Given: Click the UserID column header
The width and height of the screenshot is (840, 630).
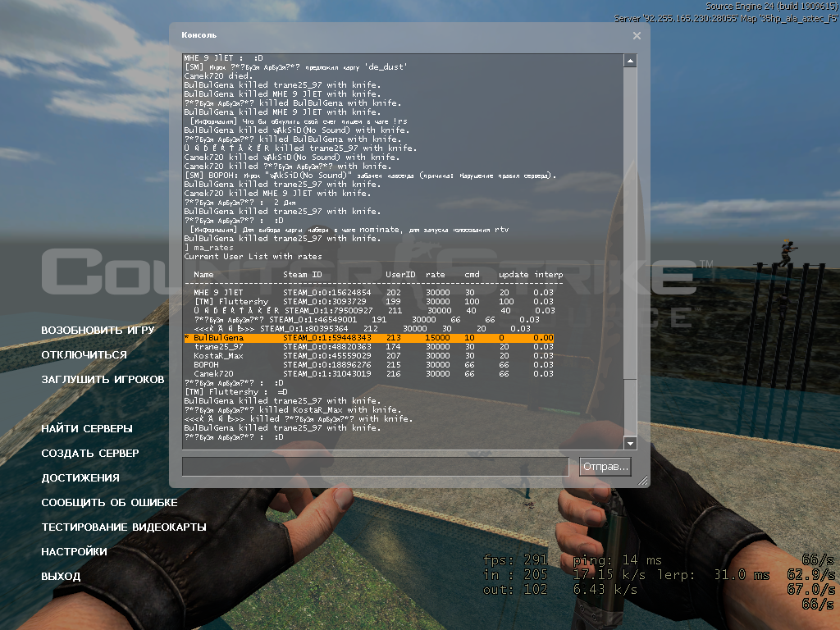Looking at the screenshot, I should [400, 275].
